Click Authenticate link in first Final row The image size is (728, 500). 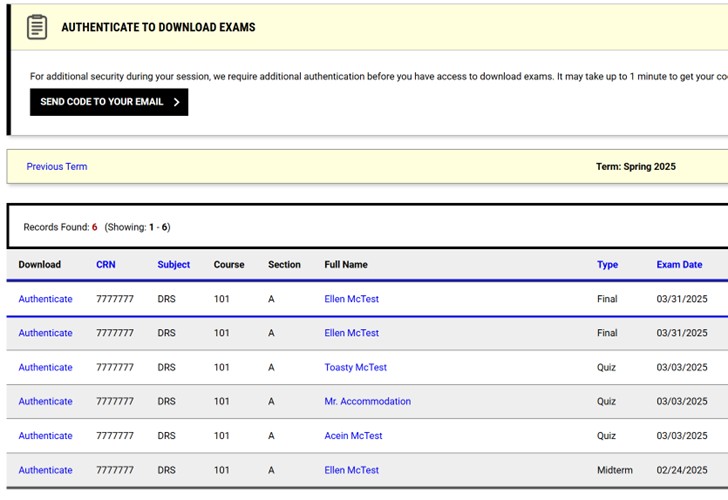point(46,299)
